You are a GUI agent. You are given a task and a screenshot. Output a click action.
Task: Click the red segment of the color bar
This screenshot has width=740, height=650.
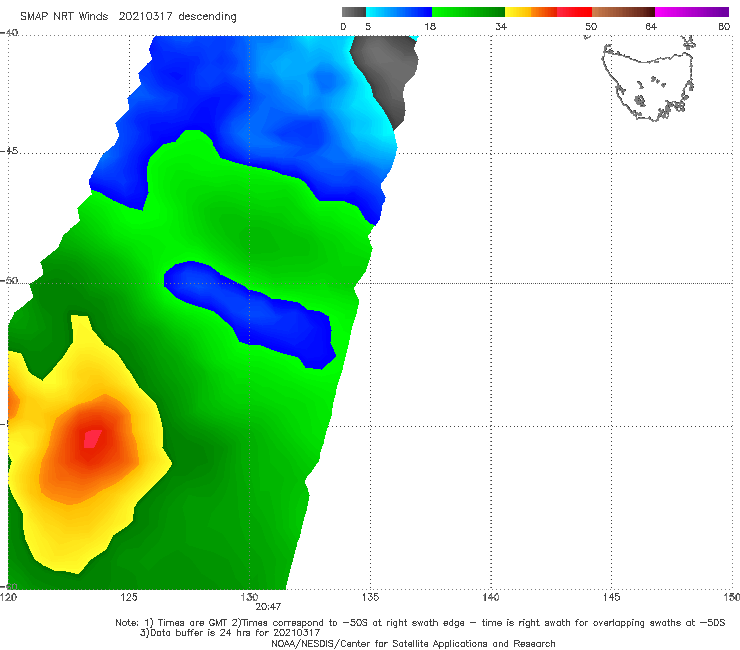tap(574, 12)
